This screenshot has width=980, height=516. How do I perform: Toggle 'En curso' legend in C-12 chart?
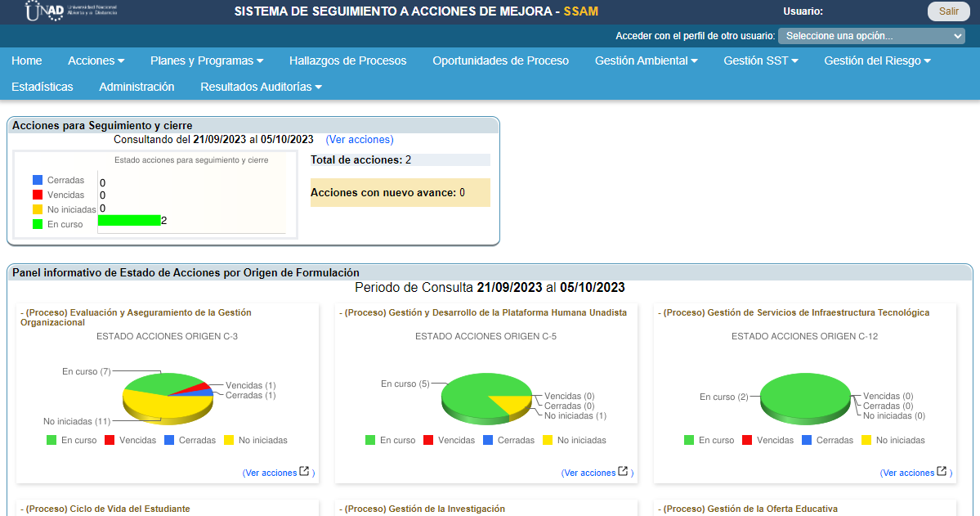[709, 440]
